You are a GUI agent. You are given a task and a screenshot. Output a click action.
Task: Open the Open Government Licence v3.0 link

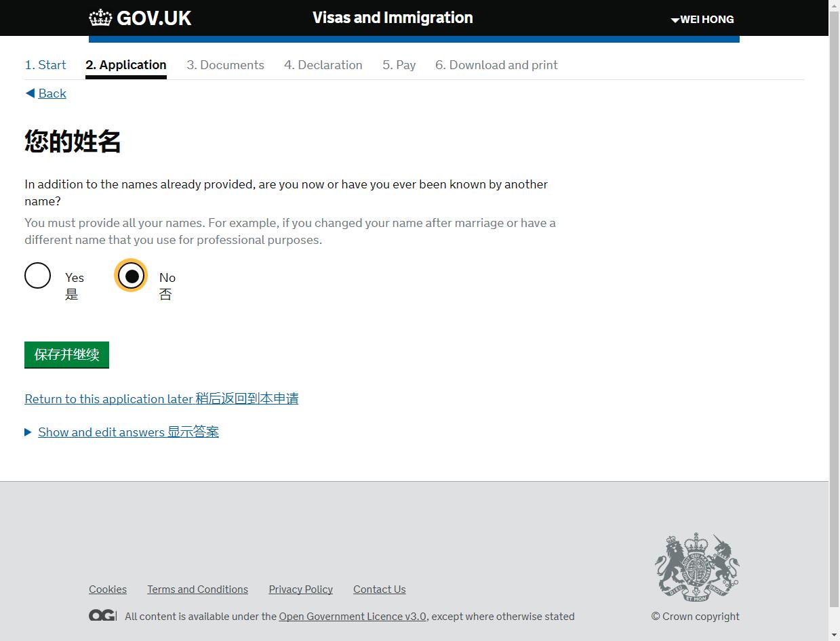tap(353, 617)
